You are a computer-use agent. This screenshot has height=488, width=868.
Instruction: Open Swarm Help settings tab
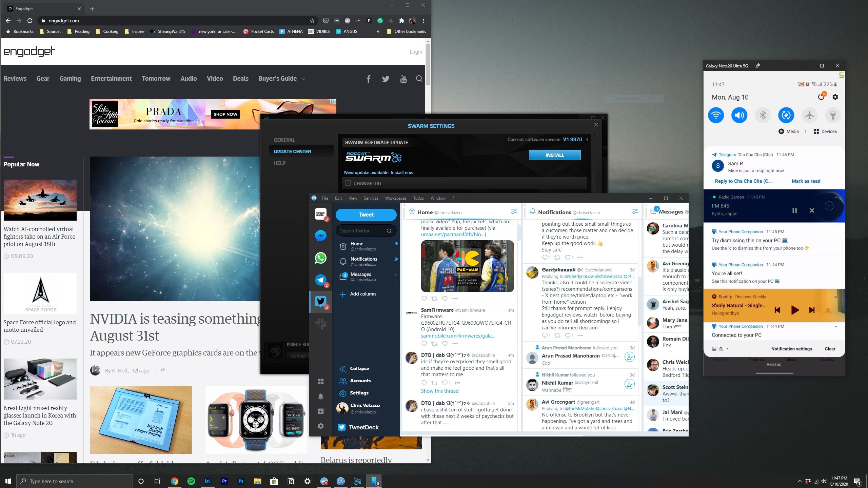point(279,163)
